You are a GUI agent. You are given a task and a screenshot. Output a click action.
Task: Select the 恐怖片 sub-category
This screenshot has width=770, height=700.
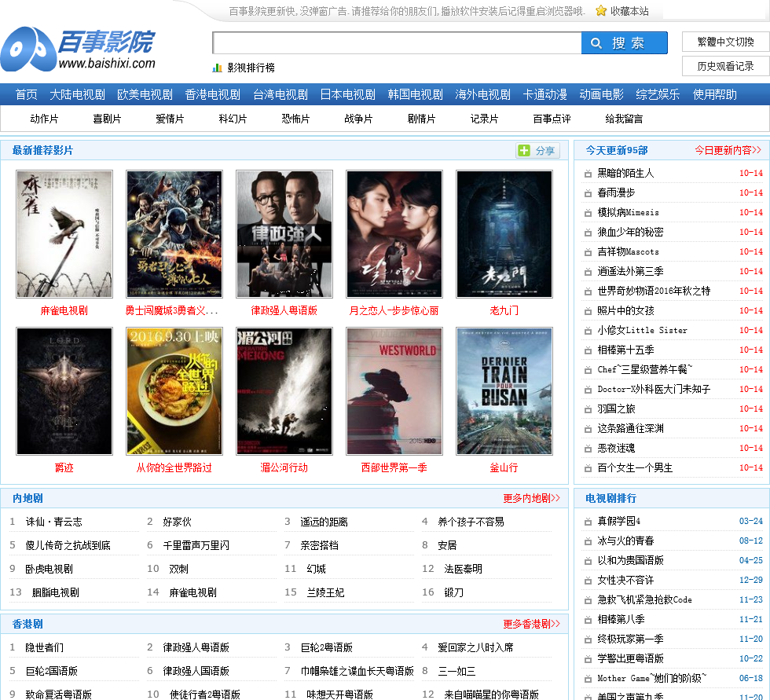click(295, 119)
